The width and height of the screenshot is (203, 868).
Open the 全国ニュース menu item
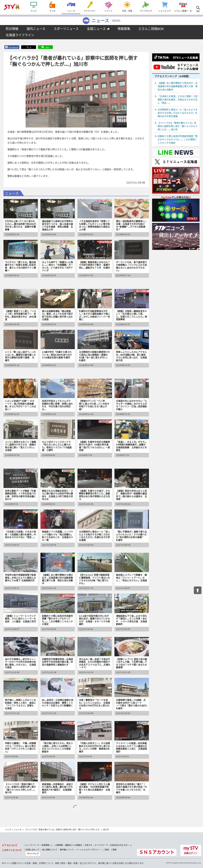coord(98,29)
